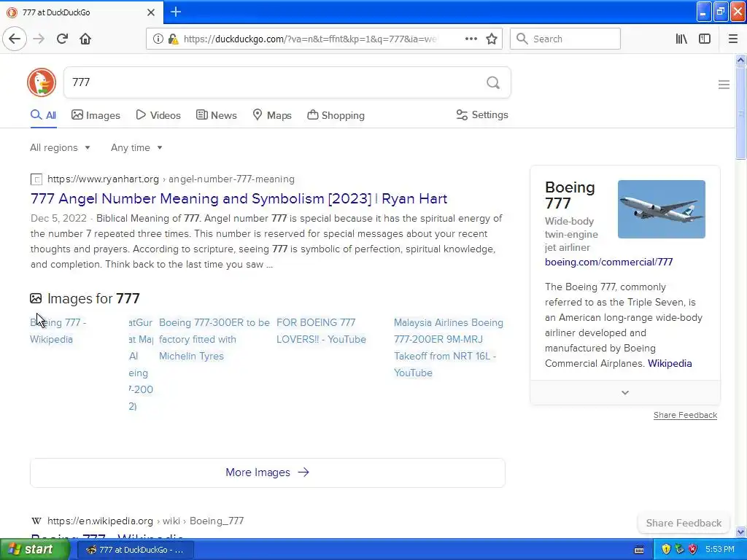Toggle the sidebar view icon
This screenshot has width=747, height=560.
pos(705,39)
